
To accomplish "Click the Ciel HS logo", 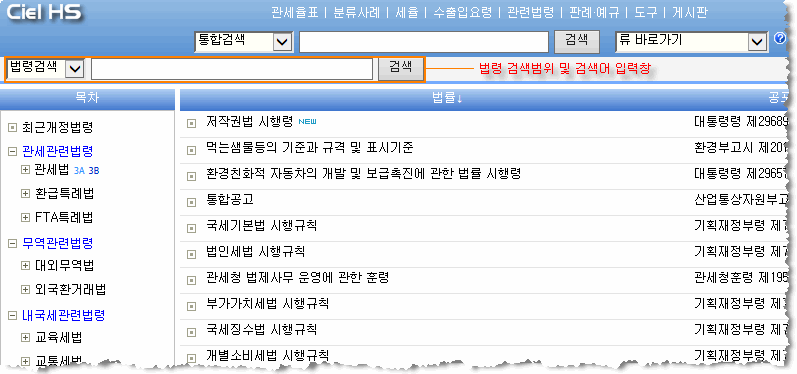I will click(x=44, y=13).
